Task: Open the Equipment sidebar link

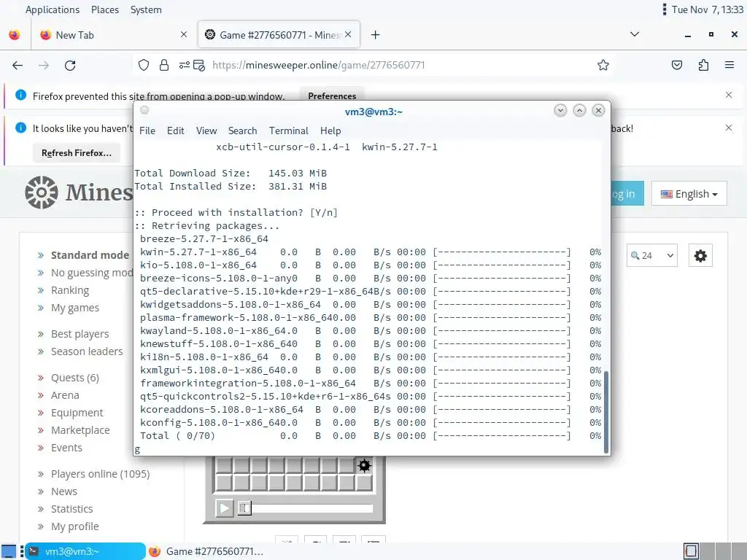Action: click(x=77, y=413)
